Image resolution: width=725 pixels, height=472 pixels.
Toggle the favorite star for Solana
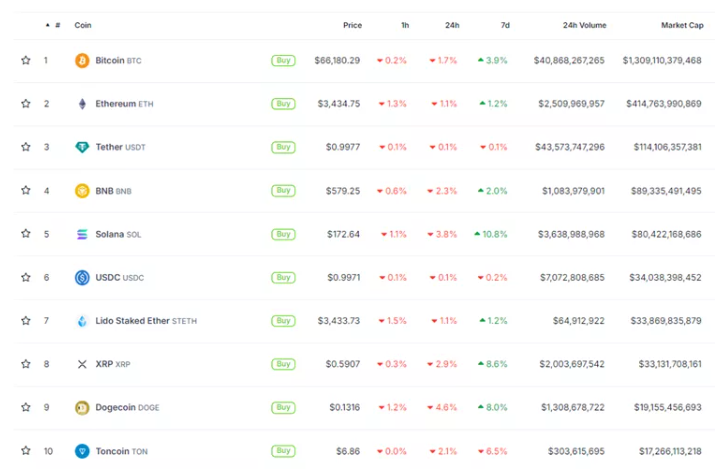[x=26, y=234]
